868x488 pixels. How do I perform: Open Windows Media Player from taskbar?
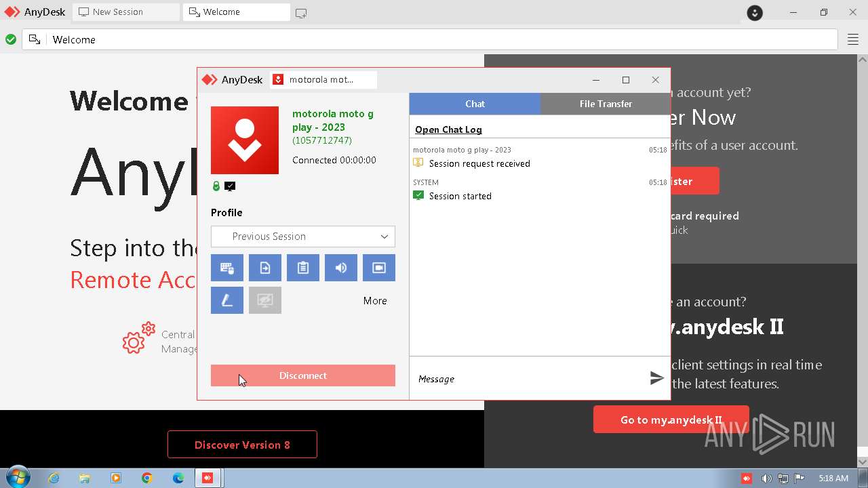click(x=116, y=478)
